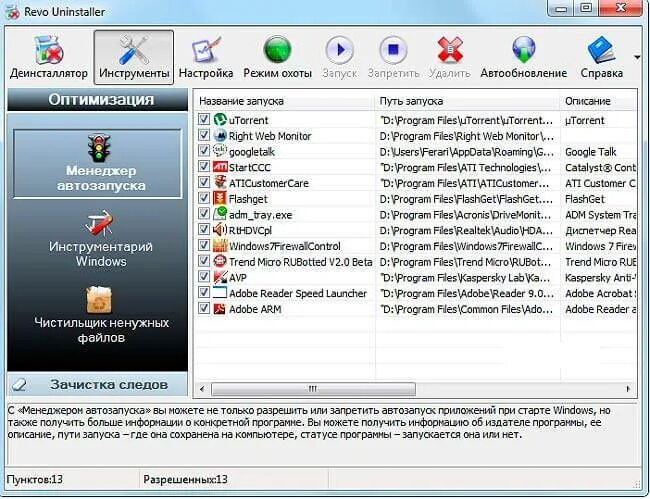The width and height of the screenshot is (650, 499).
Task: Uncheck the Adobe ARM checkbox
Action: 204,308
